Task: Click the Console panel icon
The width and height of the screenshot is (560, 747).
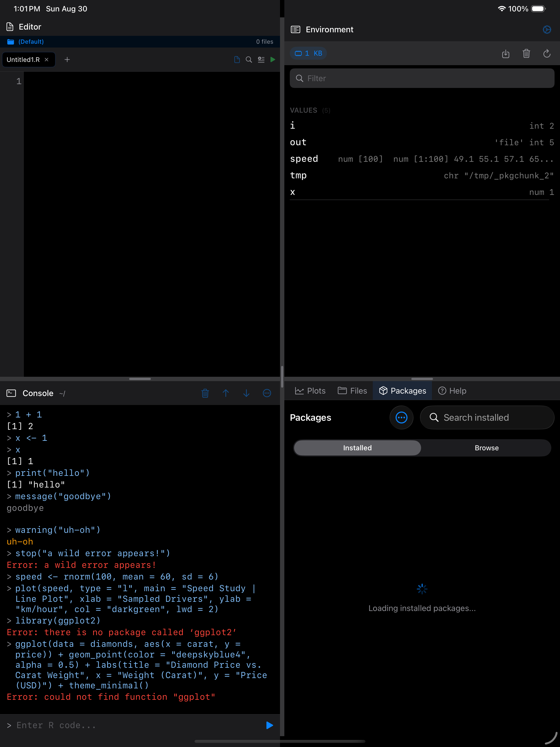Action: pyautogui.click(x=11, y=393)
